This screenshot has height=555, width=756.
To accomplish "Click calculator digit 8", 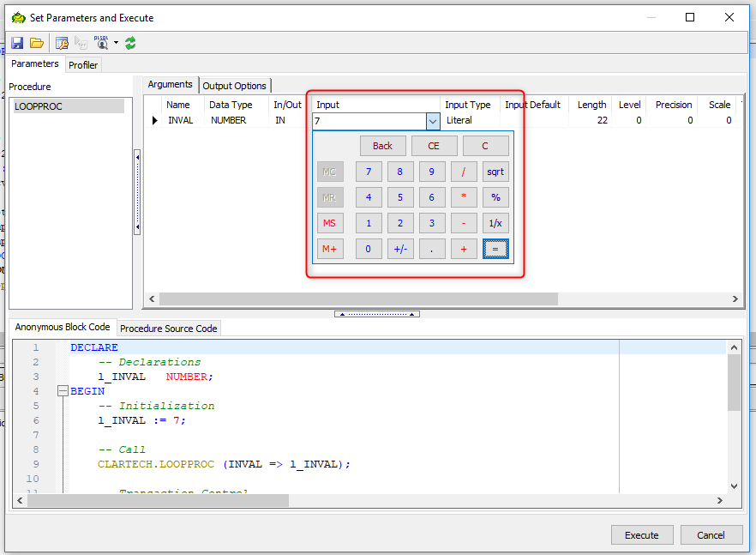I will pyautogui.click(x=400, y=172).
